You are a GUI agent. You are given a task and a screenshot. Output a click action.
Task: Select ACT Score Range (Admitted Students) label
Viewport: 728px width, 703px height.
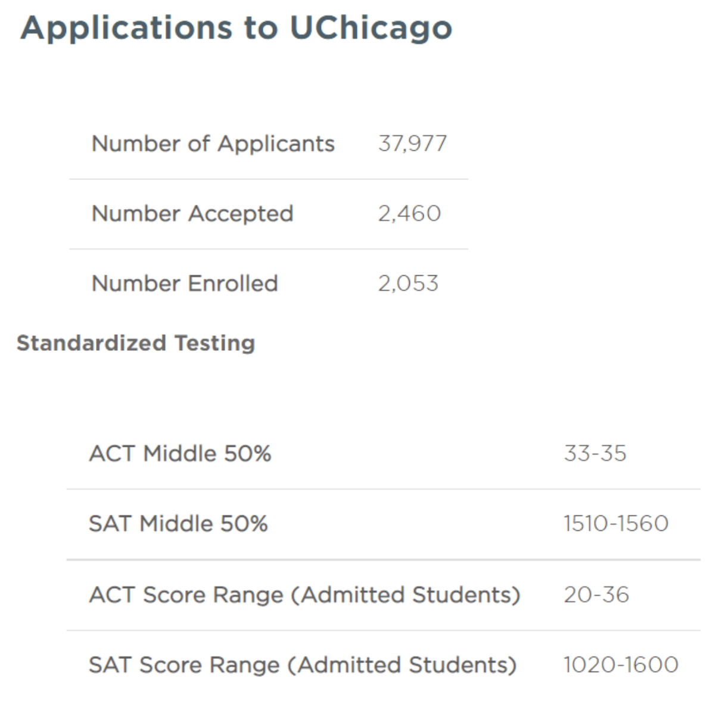(304, 595)
